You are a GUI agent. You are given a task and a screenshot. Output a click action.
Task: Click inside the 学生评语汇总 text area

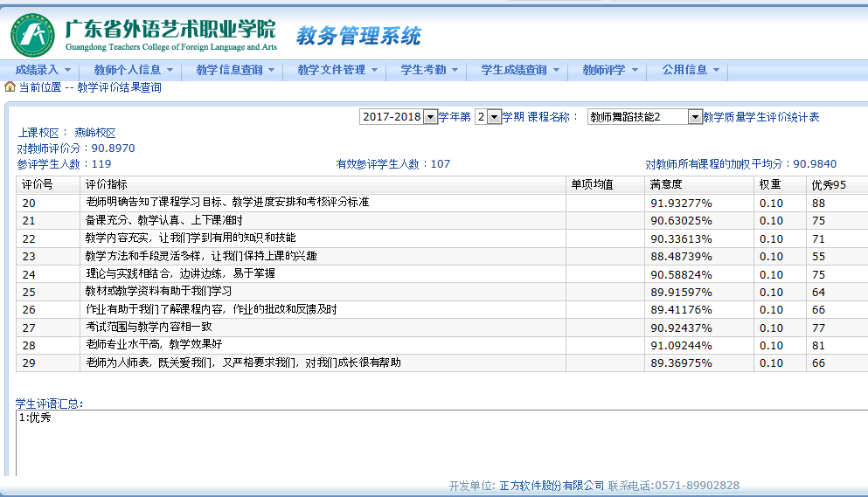click(437, 445)
